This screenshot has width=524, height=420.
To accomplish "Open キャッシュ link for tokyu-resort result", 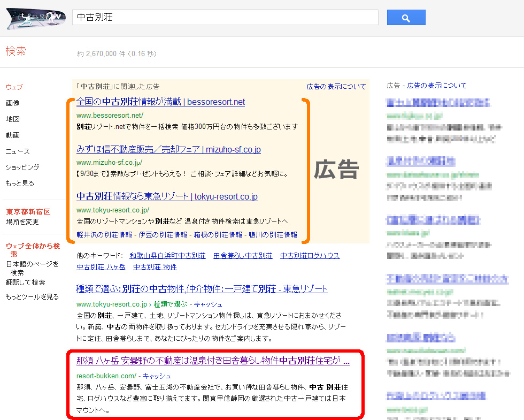I will (208, 304).
